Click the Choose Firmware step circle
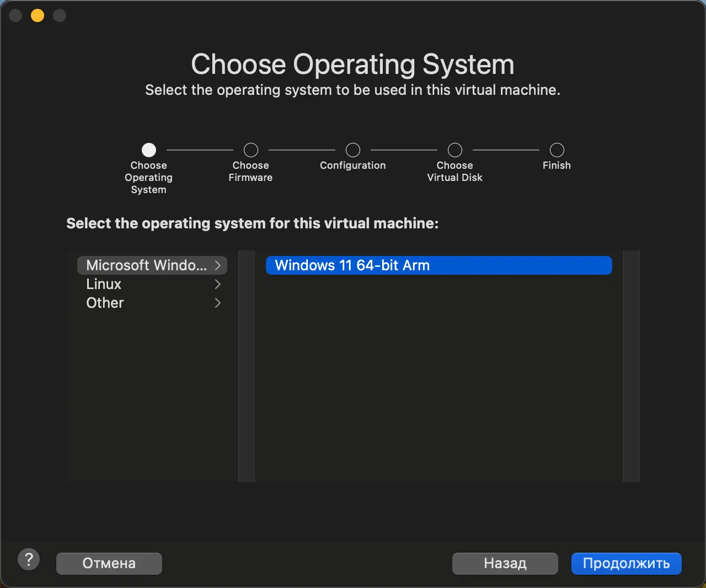 (x=251, y=150)
